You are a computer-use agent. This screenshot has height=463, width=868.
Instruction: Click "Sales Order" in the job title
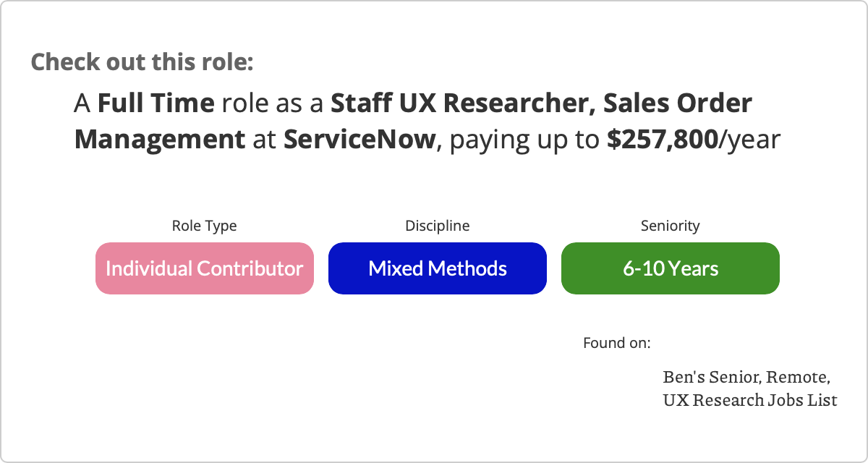(x=678, y=103)
